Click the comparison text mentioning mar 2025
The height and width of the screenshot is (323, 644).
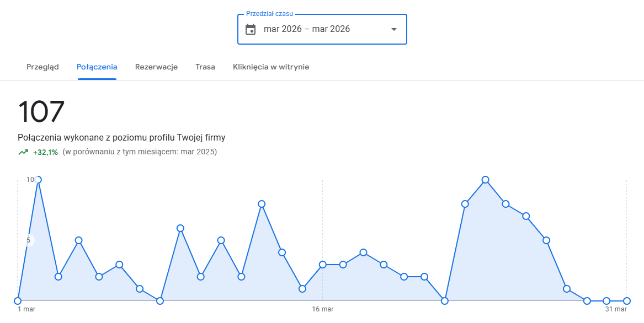click(x=140, y=152)
